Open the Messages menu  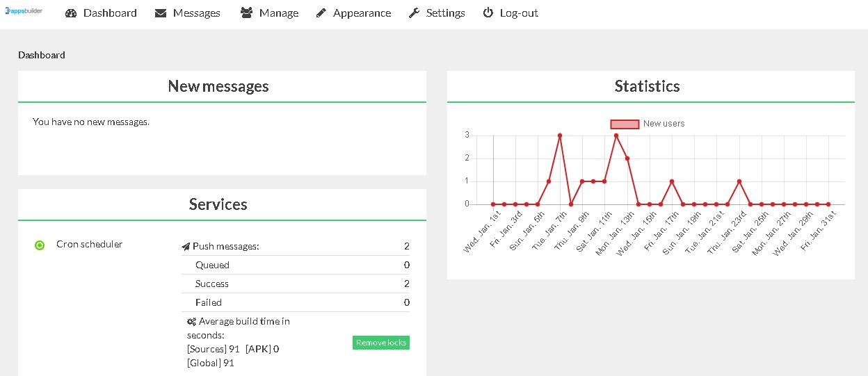point(196,13)
